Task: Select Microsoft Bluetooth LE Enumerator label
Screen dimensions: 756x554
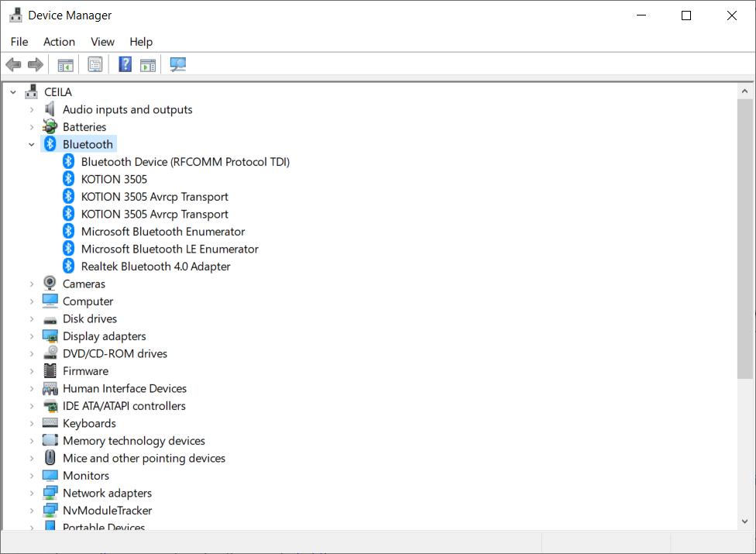Action: (170, 249)
